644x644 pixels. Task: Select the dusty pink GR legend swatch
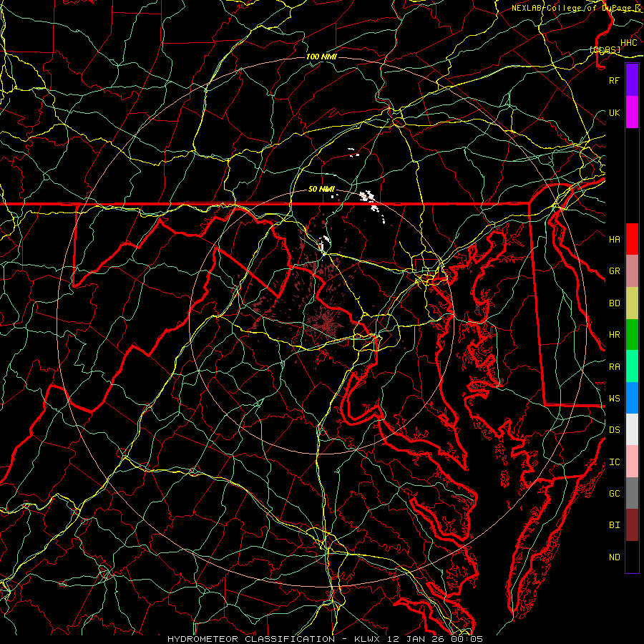point(632,271)
